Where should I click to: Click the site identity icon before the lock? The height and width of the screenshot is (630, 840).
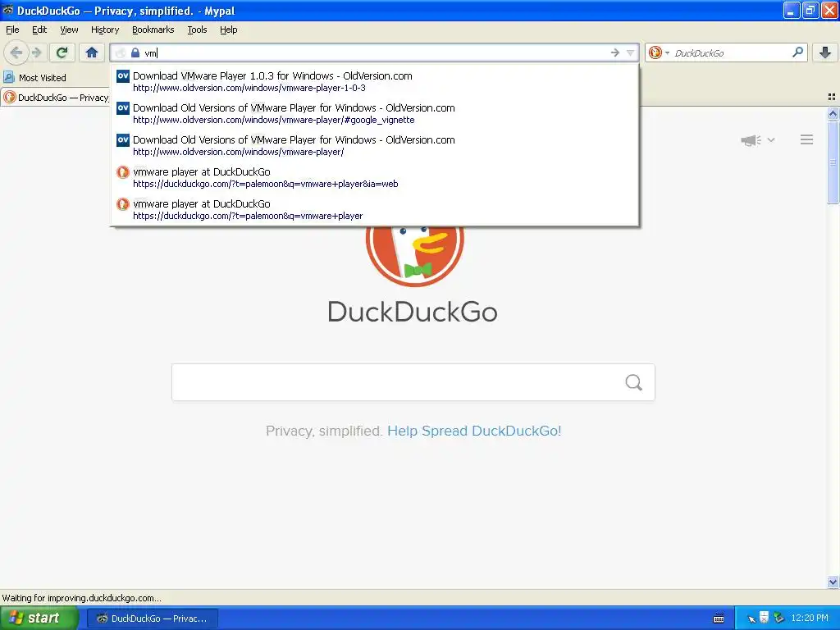pos(121,52)
